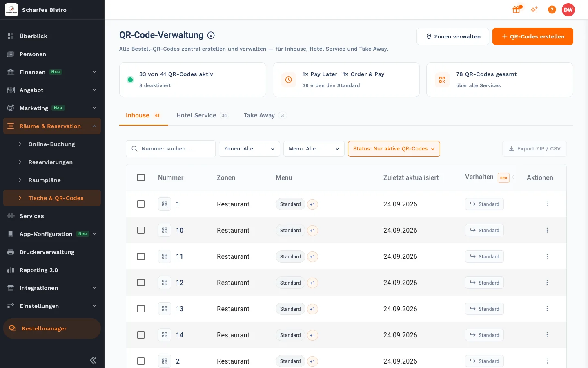Open the QR code icon for table 1
Screen dimensions: 588x368
[165, 204]
